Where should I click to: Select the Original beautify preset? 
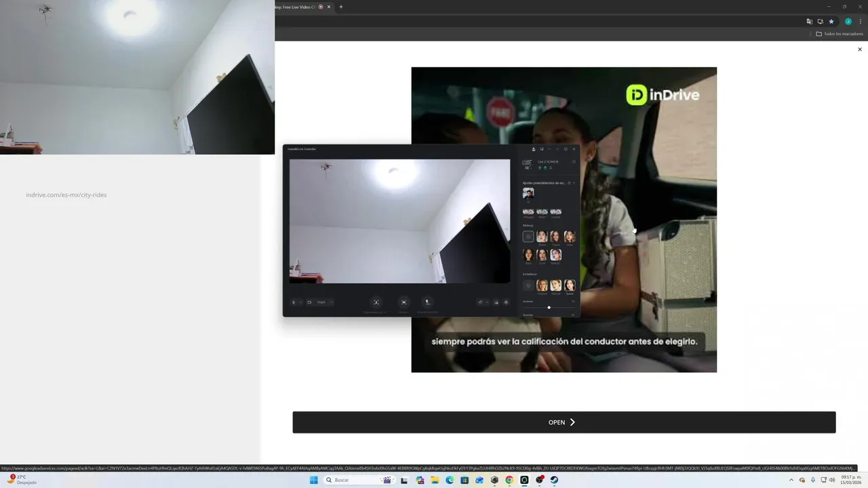(x=542, y=285)
